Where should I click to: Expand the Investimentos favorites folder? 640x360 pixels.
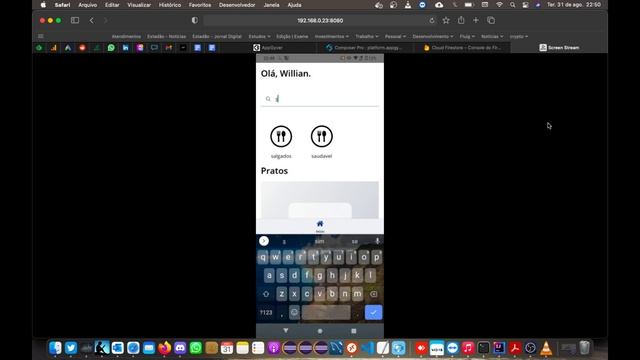click(x=331, y=36)
